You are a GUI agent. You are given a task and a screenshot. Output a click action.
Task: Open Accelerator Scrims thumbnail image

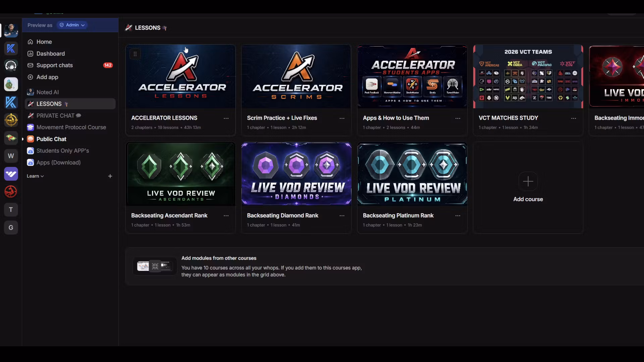pyautogui.click(x=296, y=76)
